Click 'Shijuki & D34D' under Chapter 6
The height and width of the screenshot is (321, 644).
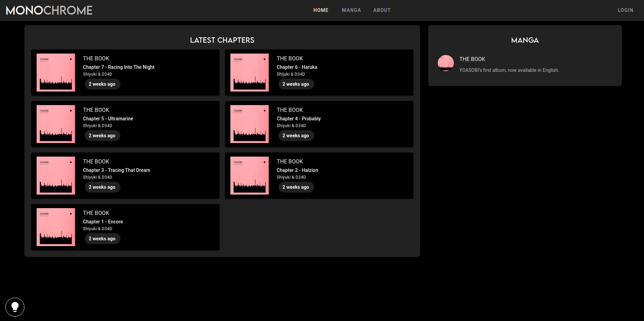pos(291,74)
